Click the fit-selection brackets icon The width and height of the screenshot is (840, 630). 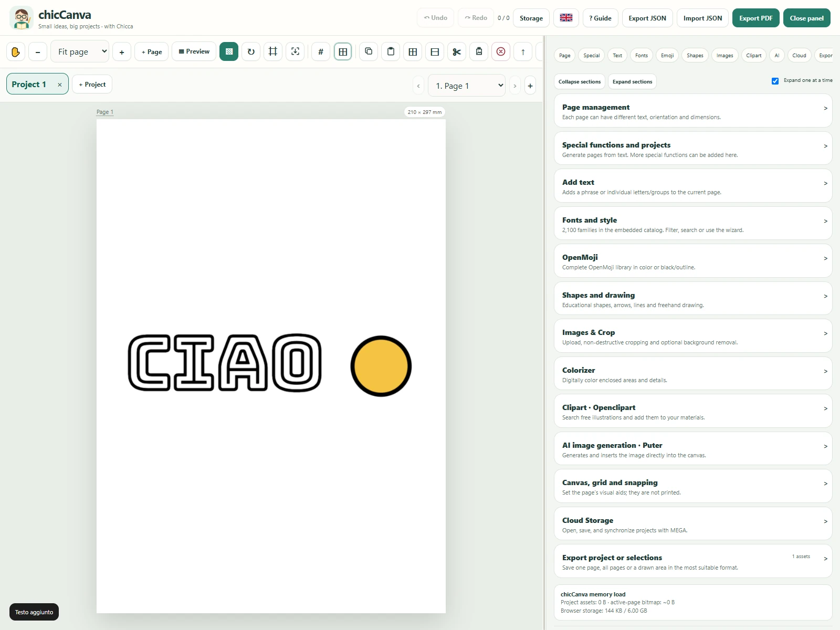point(295,51)
